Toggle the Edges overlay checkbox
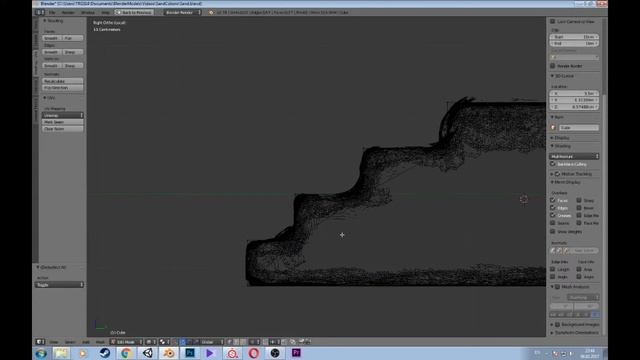The width and height of the screenshot is (640, 360). coord(553,208)
